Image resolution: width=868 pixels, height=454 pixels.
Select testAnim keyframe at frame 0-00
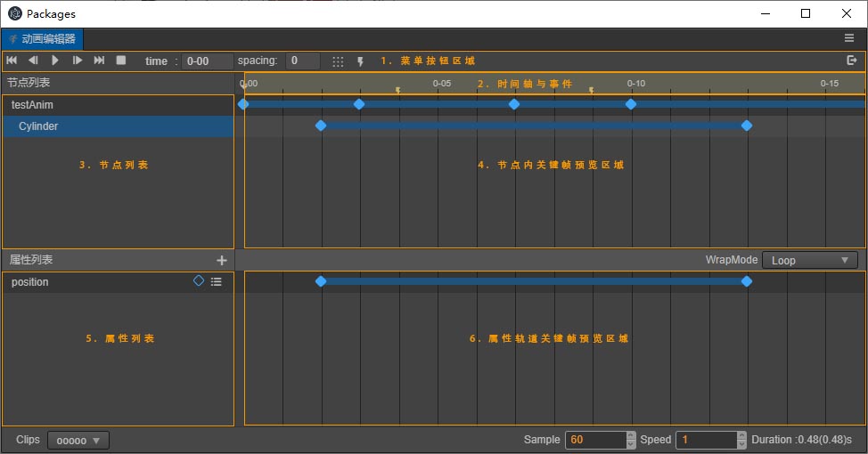point(243,104)
